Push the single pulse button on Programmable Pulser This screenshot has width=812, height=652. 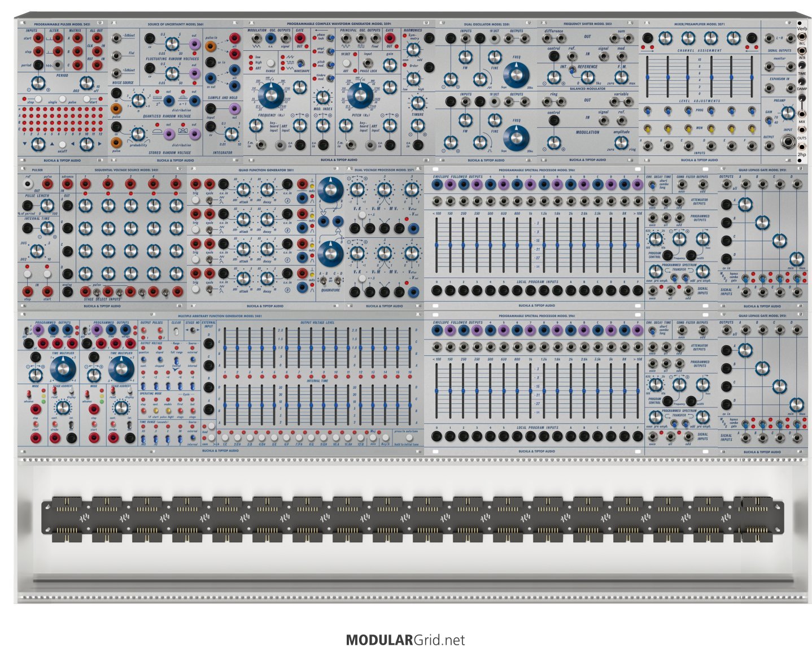(x=62, y=98)
